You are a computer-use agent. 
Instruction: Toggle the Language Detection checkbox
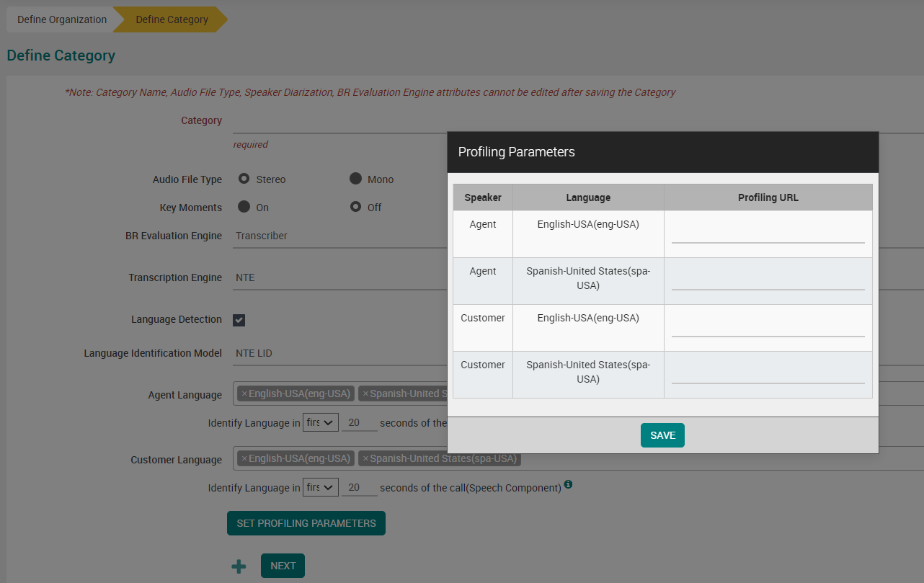point(239,320)
